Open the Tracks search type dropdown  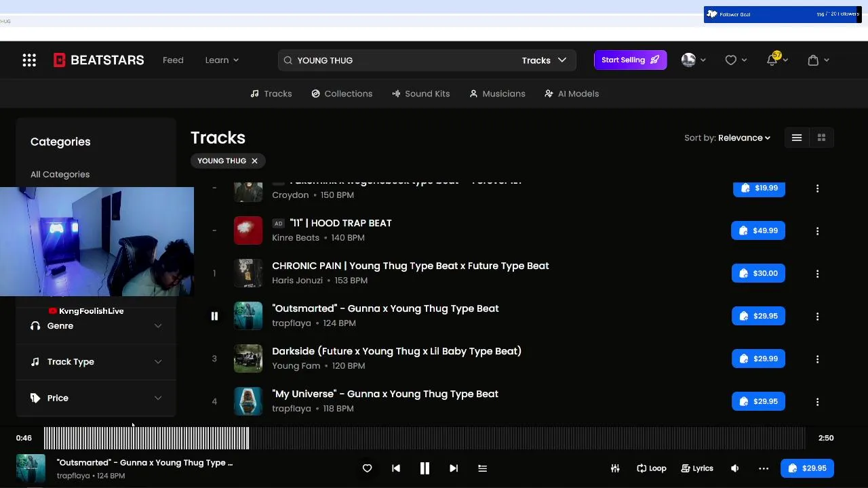544,60
